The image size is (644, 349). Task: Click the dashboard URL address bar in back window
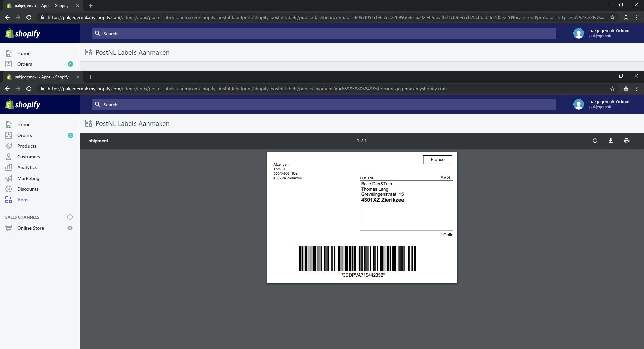point(324,17)
